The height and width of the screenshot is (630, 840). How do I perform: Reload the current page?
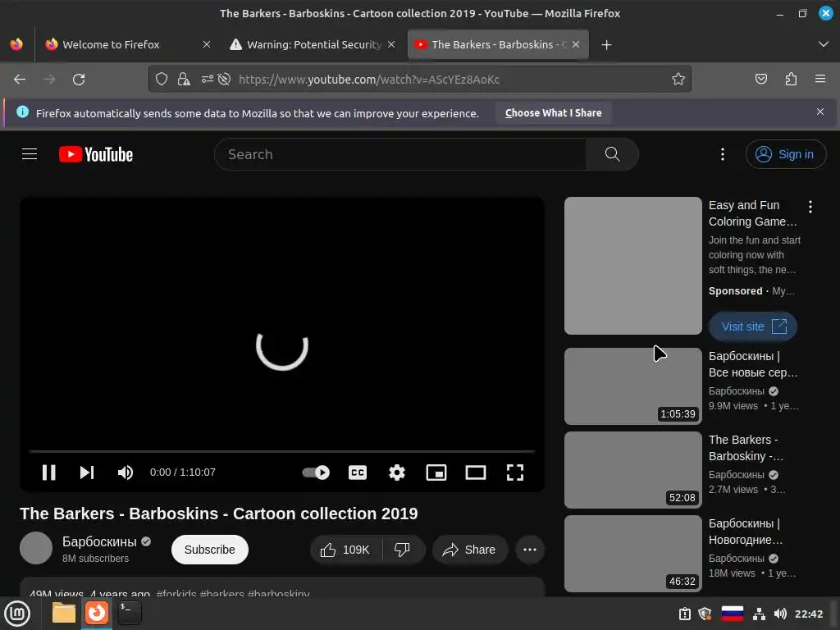79,80
